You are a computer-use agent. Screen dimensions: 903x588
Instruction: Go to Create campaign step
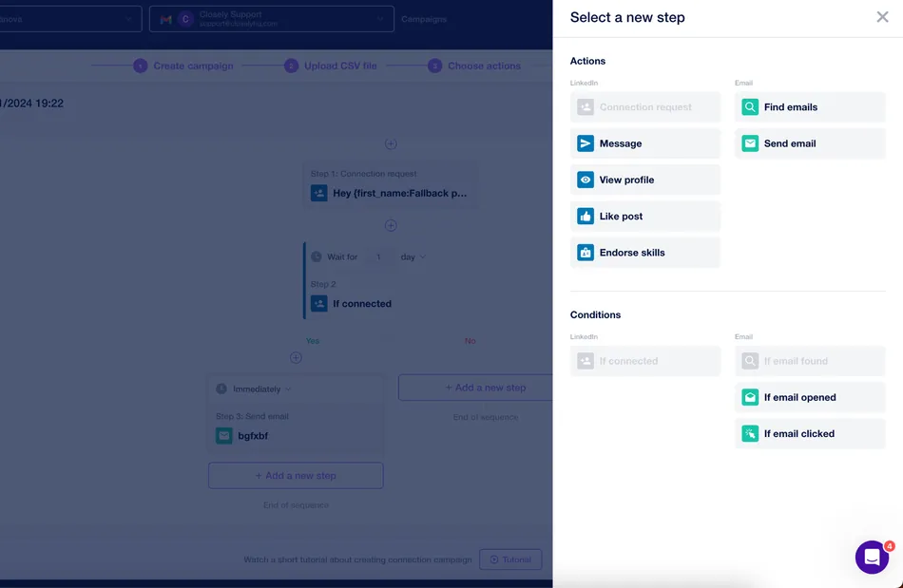tap(183, 66)
